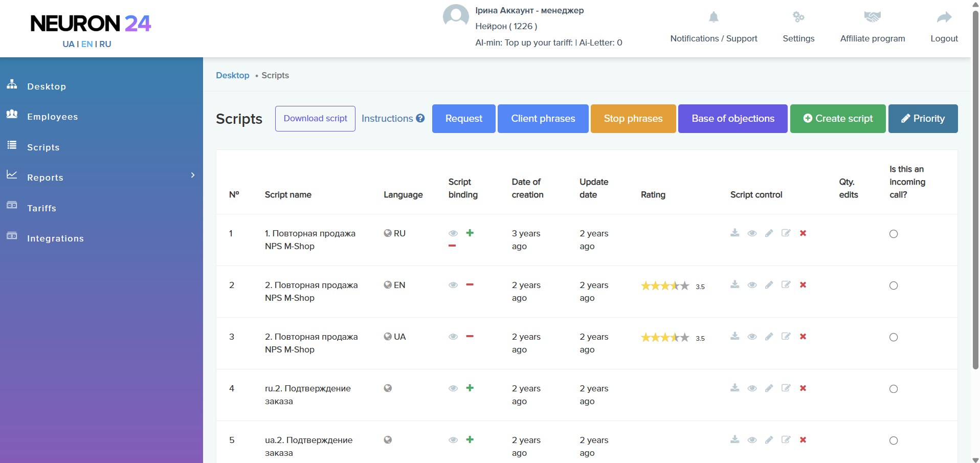Download script number 1 via download icon

pos(734,233)
